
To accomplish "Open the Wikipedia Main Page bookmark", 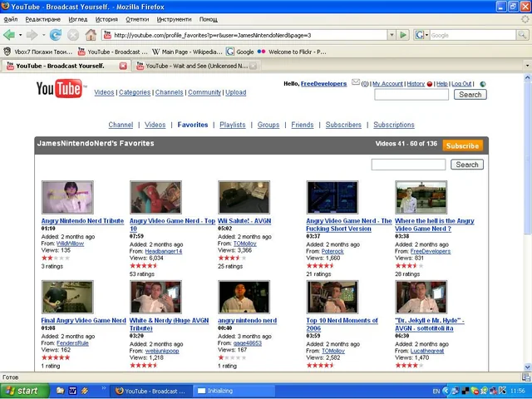I will coord(188,52).
